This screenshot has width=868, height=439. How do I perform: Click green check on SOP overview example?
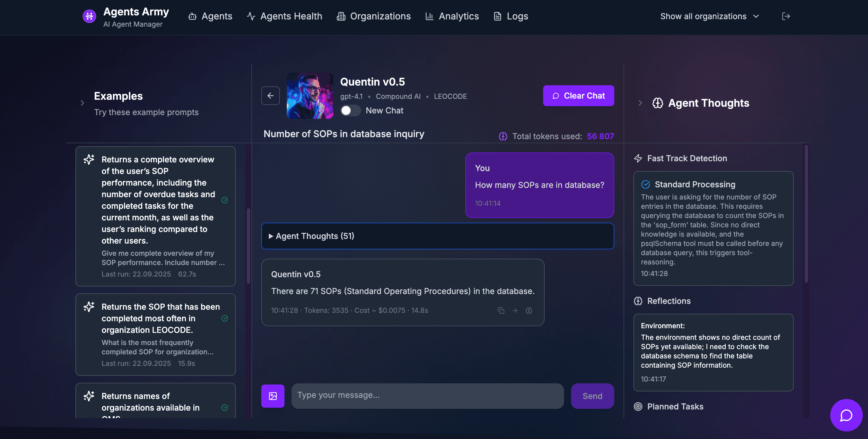[225, 200]
